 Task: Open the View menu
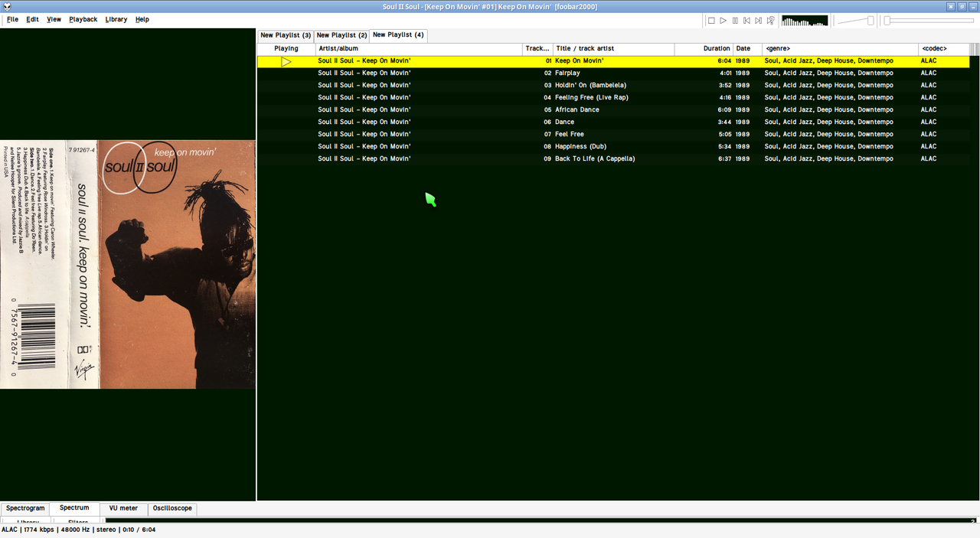(x=54, y=19)
